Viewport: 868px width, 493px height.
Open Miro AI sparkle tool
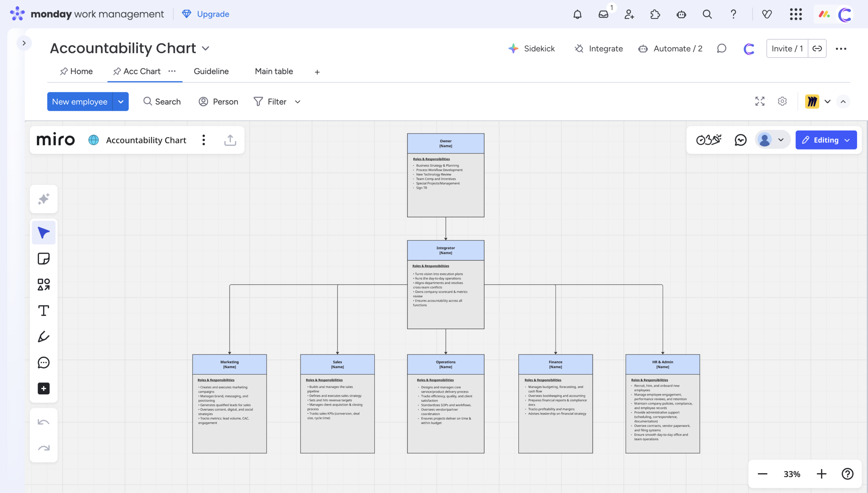(43, 199)
